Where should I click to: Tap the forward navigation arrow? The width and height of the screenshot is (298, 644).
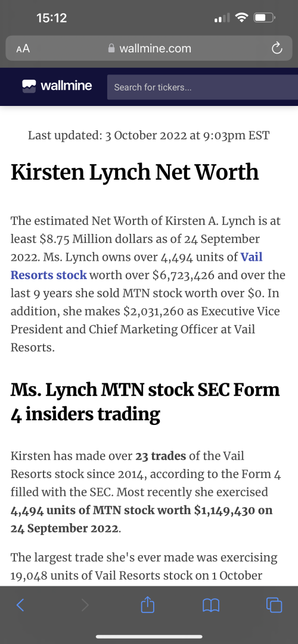85,605
